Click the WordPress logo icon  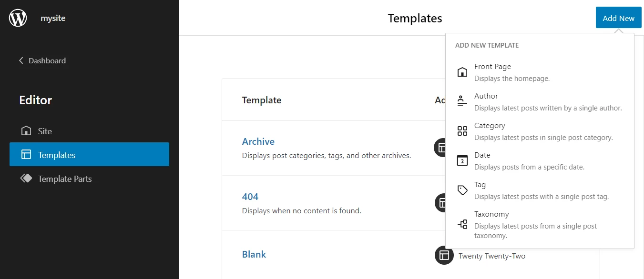click(18, 18)
